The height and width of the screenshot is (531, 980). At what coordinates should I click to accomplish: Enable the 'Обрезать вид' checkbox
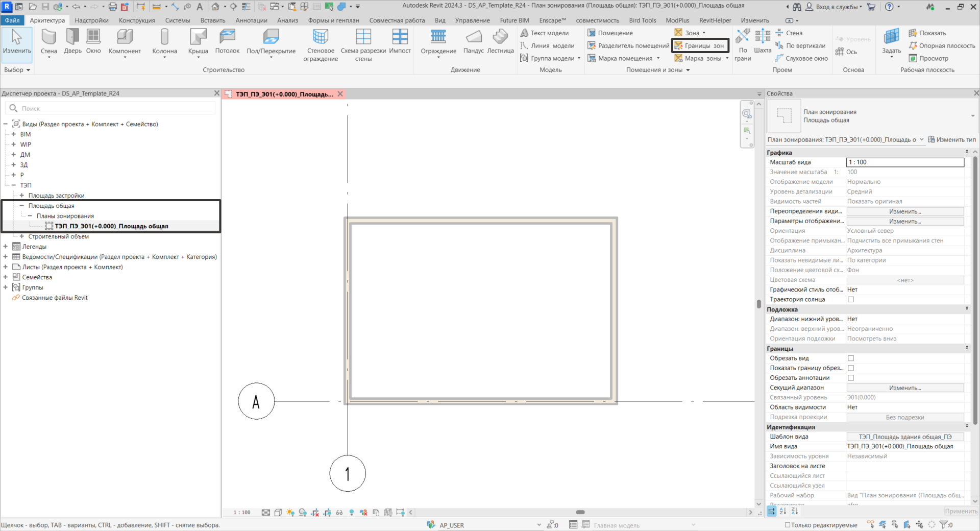(851, 358)
